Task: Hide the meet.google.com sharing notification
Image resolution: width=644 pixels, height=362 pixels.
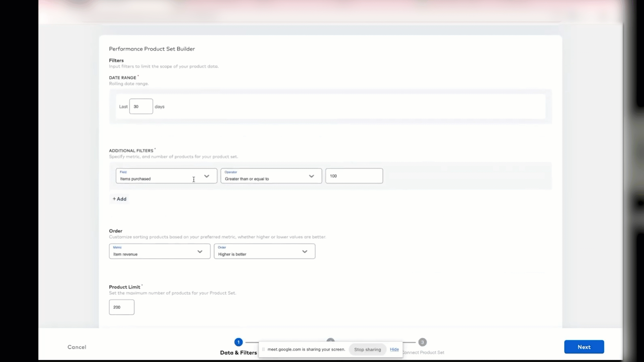Action: click(x=394, y=349)
